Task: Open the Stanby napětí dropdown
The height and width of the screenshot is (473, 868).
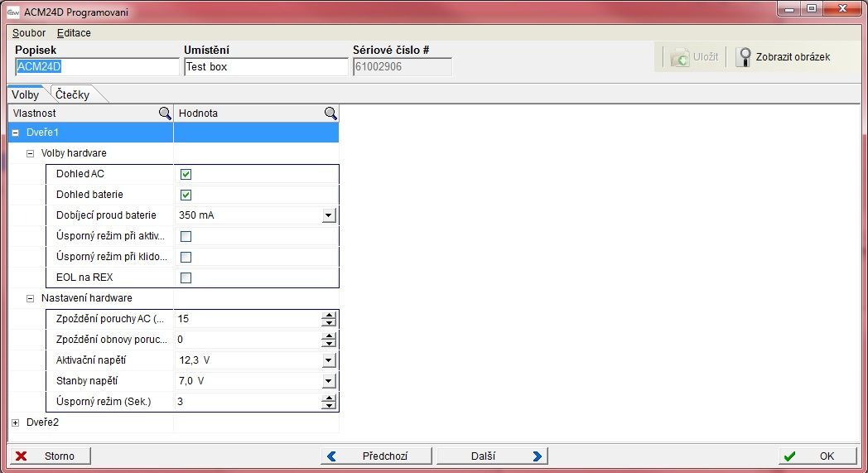Action: pos(329,381)
